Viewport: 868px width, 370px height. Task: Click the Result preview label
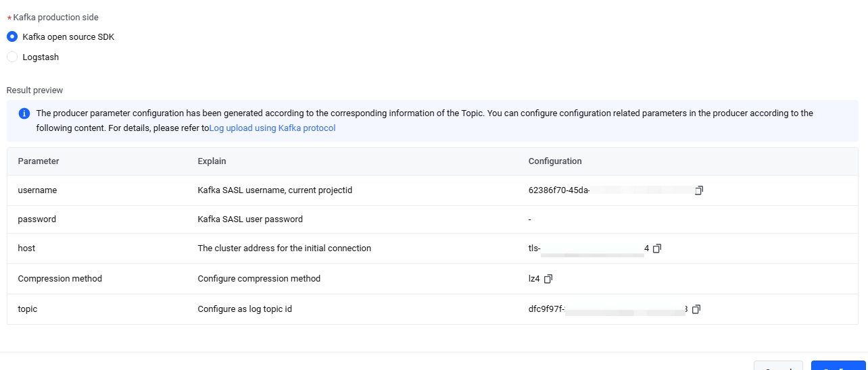pyautogui.click(x=35, y=90)
